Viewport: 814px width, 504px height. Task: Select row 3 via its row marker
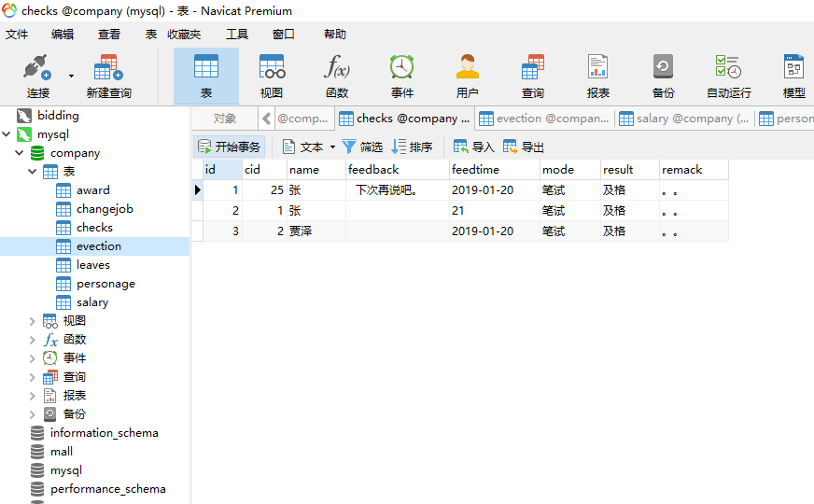pyautogui.click(x=197, y=231)
